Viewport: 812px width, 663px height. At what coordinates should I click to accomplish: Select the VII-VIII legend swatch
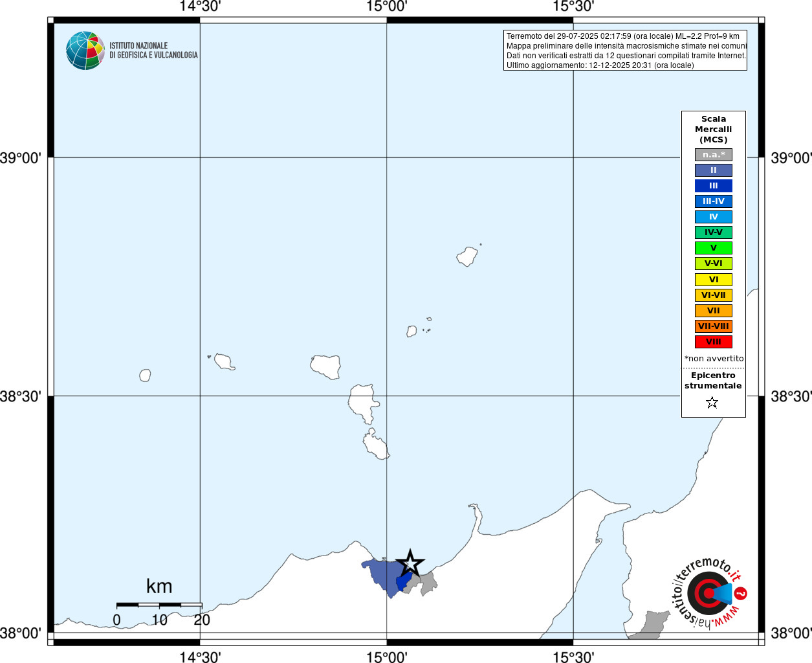point(714,326)
